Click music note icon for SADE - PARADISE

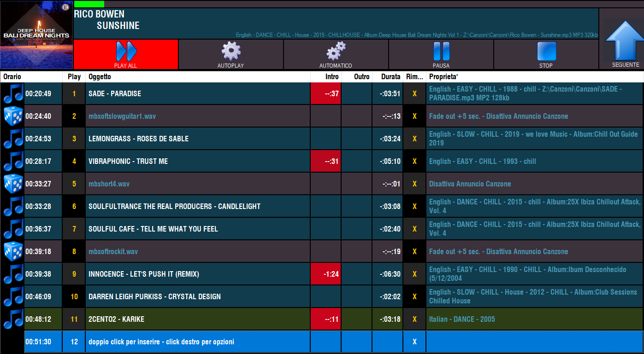click(13, 93)
